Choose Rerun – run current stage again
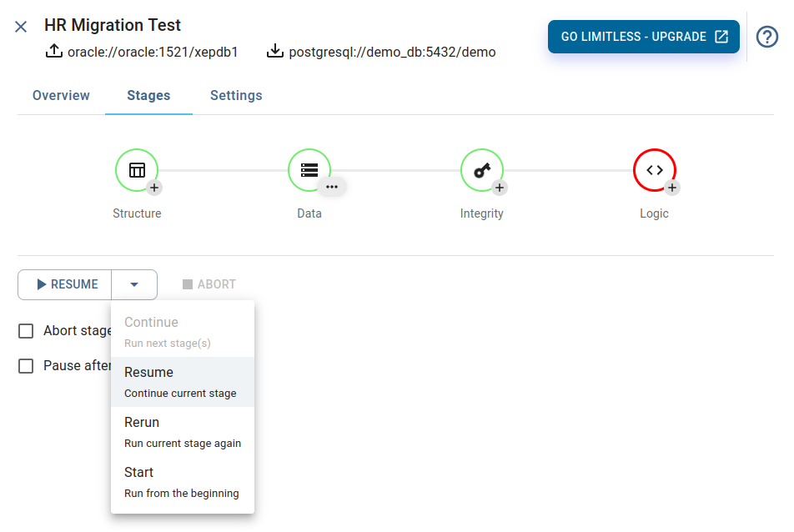Screen dimensions: 794x532 tap(183, 432)
